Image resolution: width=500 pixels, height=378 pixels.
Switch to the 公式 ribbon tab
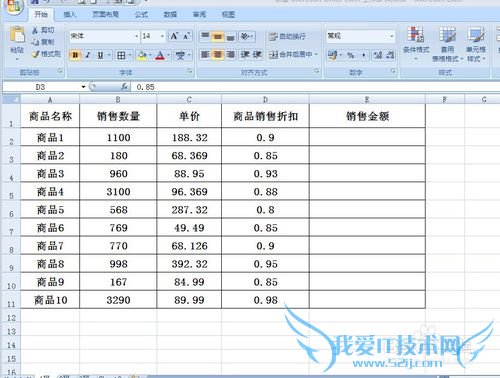pos(141,14)
